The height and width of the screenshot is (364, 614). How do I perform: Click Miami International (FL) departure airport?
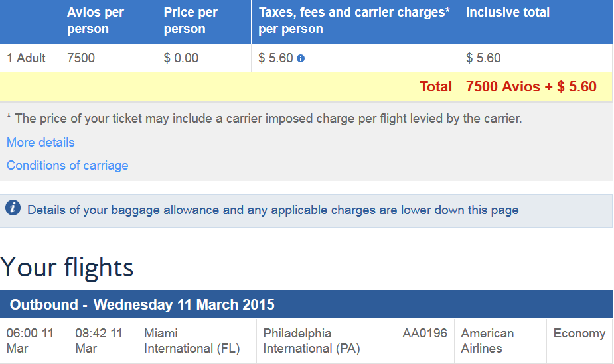(x=192, y=341)
